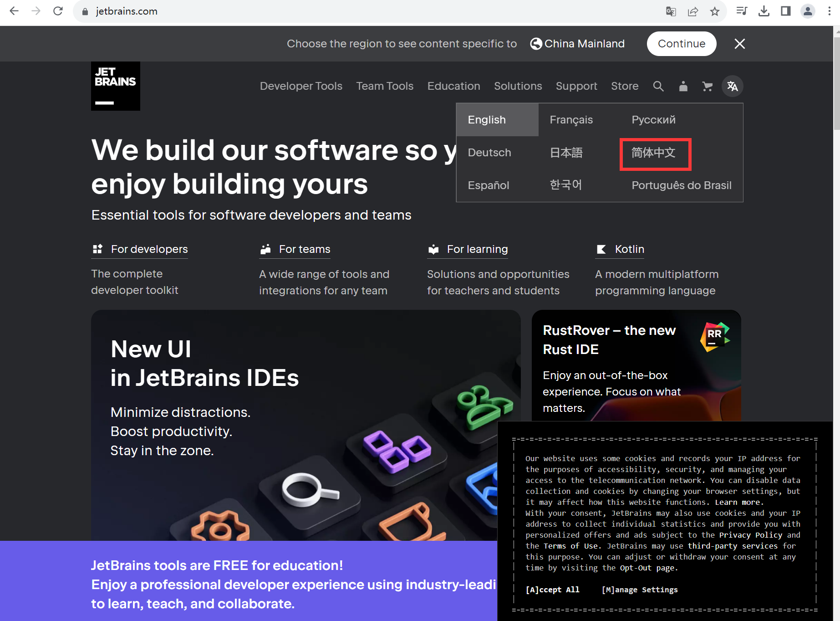This screenshot has height=621, width=840.
Task: Click the page vertical scrollbar thumb
Action: click(836, 84)
